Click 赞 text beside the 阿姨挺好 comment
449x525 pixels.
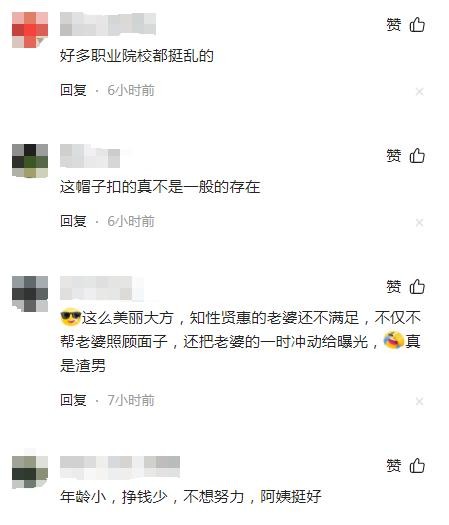(x=394, y=466)
